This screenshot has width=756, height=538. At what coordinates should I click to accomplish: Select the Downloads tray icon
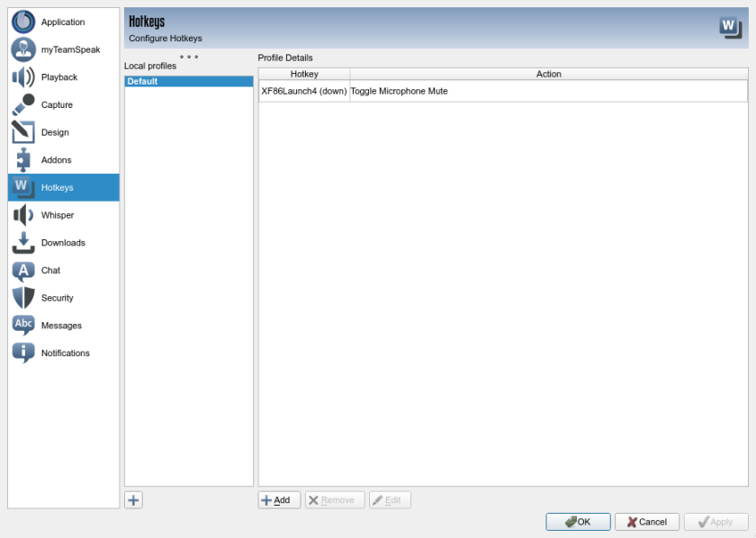click(23, 243)
